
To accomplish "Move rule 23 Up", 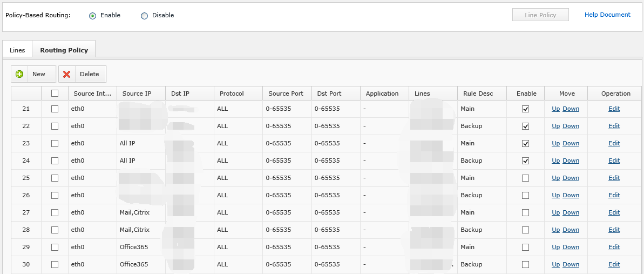I will click(x=555, y=143).
